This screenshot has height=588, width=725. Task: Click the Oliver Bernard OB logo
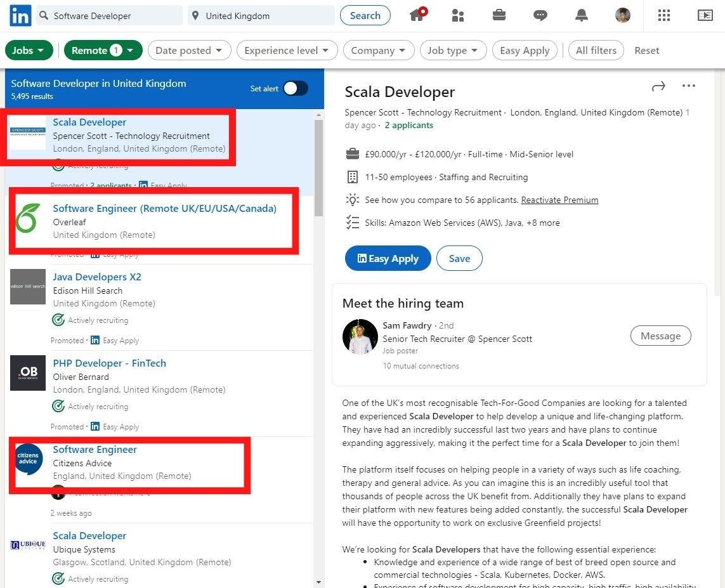(x=28, y=372)
